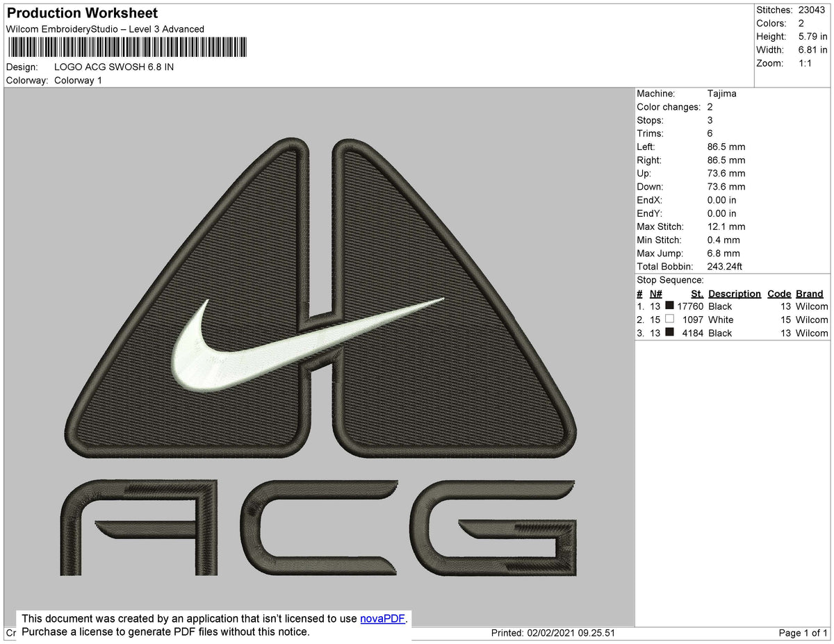This screenshot has height=644, width=834.
Task: Click the black swatch in stop row 3
Action: (669, 333)
